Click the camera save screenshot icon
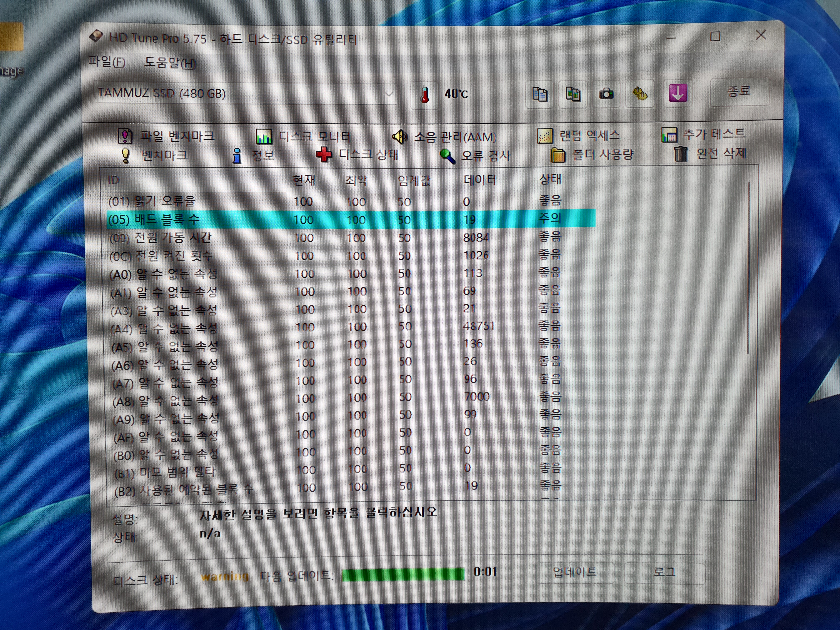This screenshot has width=840, height=630. click(x=606, y=93)
